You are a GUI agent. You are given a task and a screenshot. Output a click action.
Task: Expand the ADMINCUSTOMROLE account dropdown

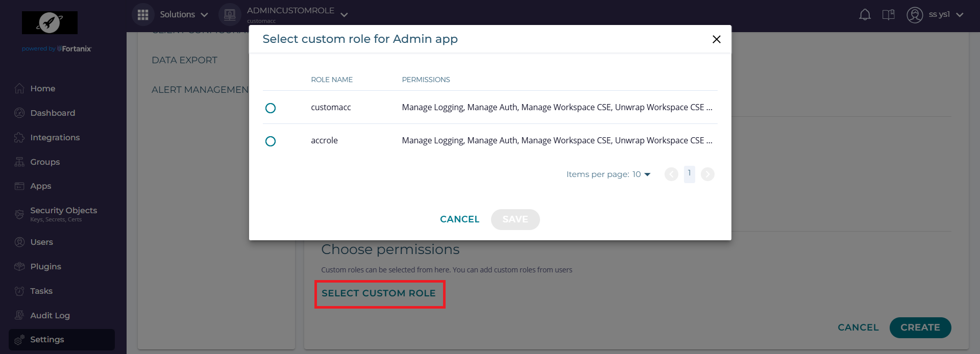pos(344,15)
